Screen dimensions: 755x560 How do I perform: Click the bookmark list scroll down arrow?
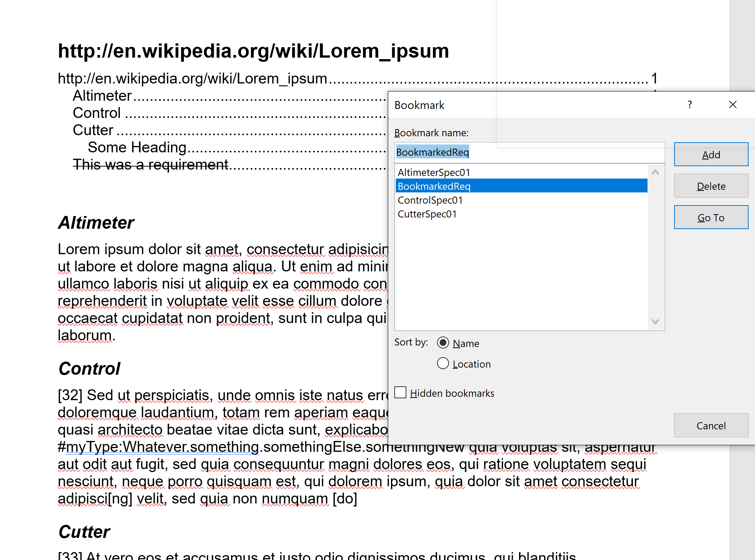point(655,322)
